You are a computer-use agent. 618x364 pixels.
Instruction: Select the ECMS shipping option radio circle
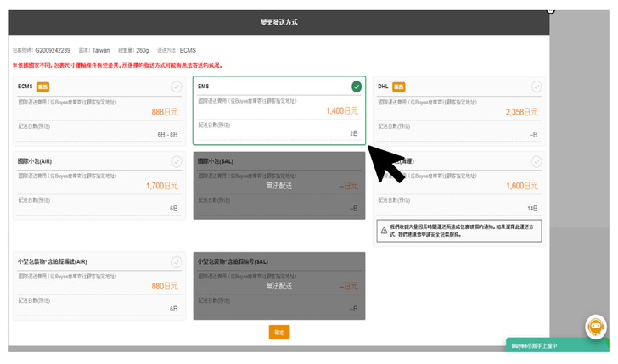click(177, 87)
